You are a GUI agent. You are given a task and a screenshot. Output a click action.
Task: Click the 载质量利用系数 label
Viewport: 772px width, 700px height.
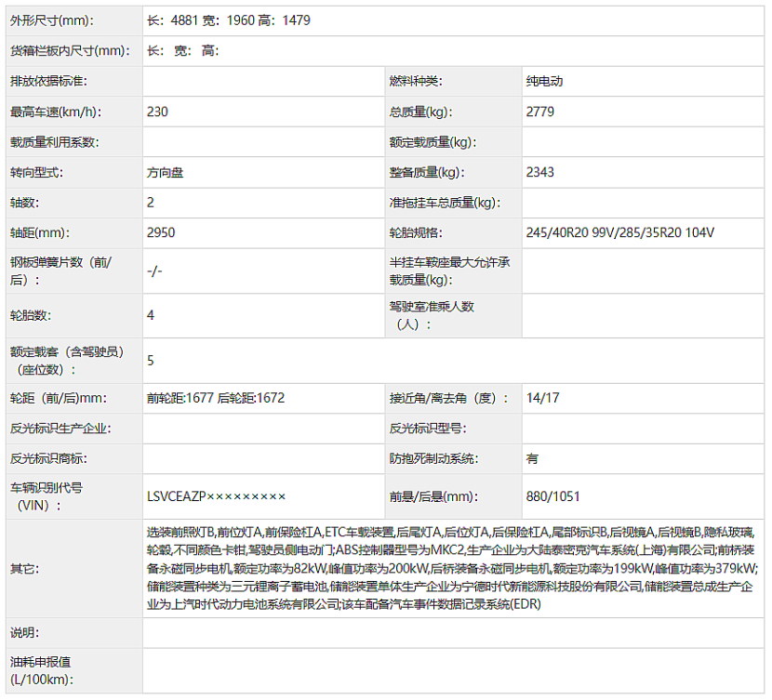(54, 142)
